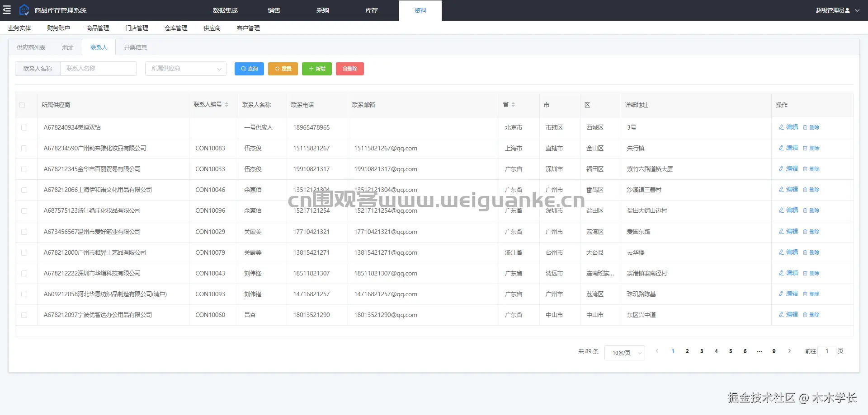The width and height of the screenshot is (868, 415).
Task: Switch to the 供应商列表 tab
Action: click(31, 47)
